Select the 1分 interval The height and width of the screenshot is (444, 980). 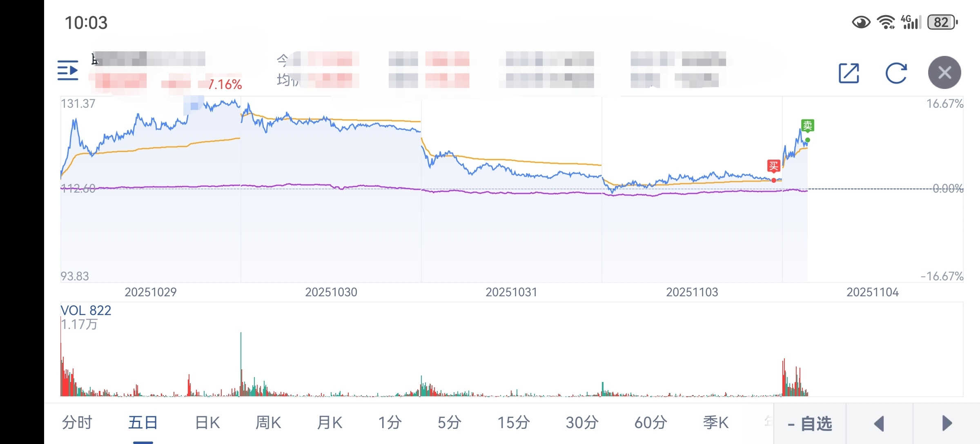click(x=390, y=422)
